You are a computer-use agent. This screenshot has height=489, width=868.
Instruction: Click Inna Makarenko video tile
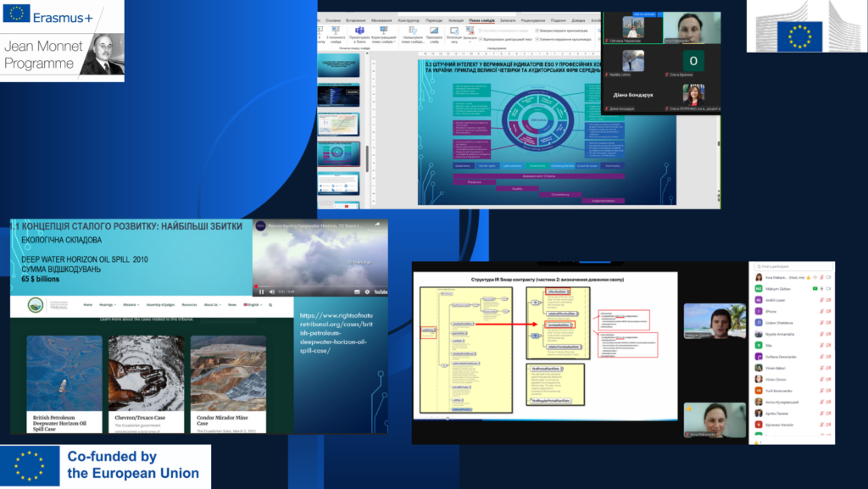point(715,420)
